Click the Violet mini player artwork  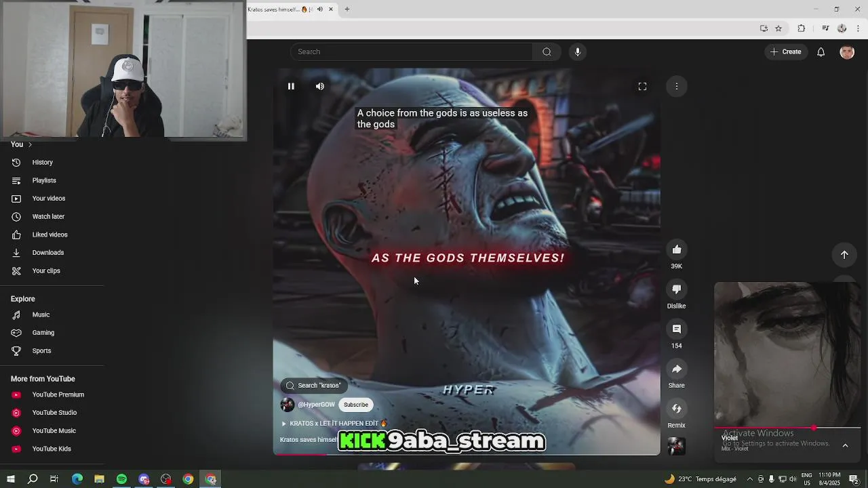787,354
